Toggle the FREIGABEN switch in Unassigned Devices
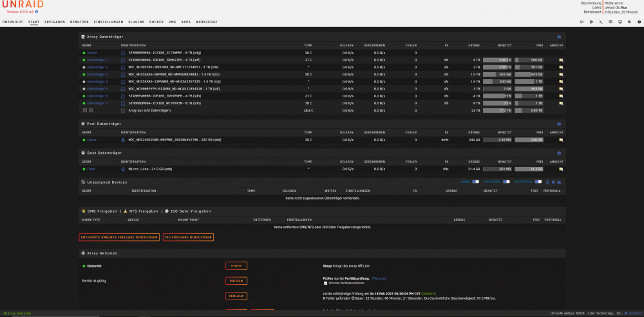Image resolution: width=644 pixels, height=317 pixels. pyautogui.click(x=506, y=182)
